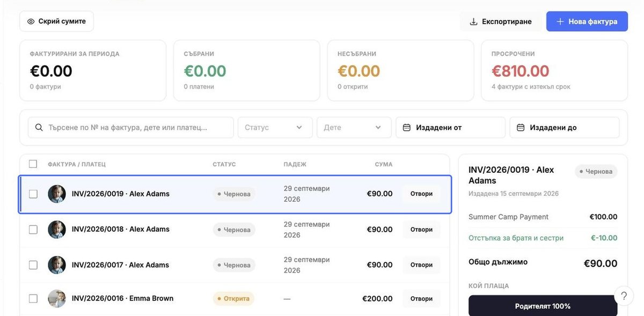Open the Дете filter dropdown

354,128
